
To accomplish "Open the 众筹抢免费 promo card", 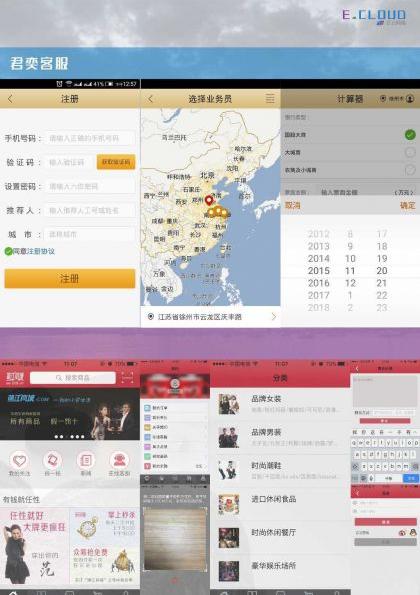I will [105, 565].
